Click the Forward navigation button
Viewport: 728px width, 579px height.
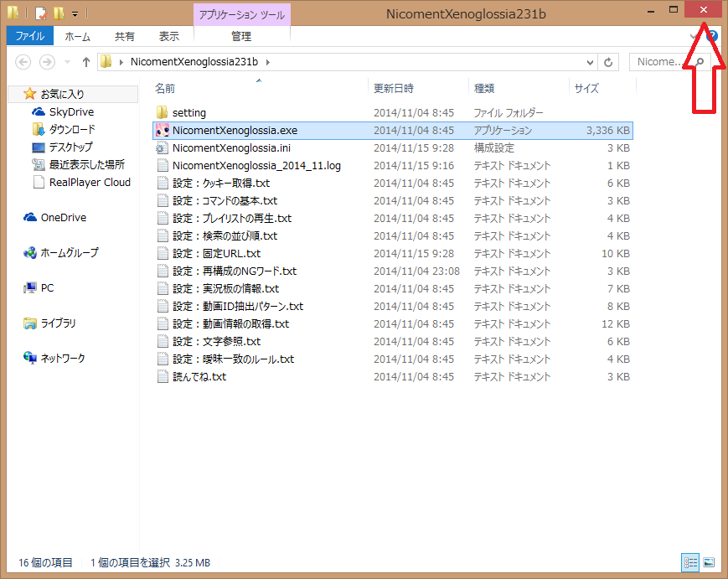(x=46, y=61)
